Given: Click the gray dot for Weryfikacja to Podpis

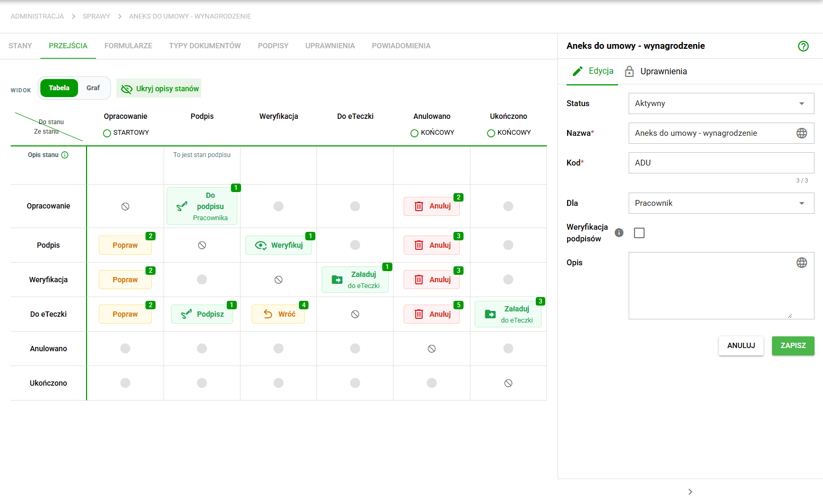Looking at the screenshot, I should tap(202, 279).
